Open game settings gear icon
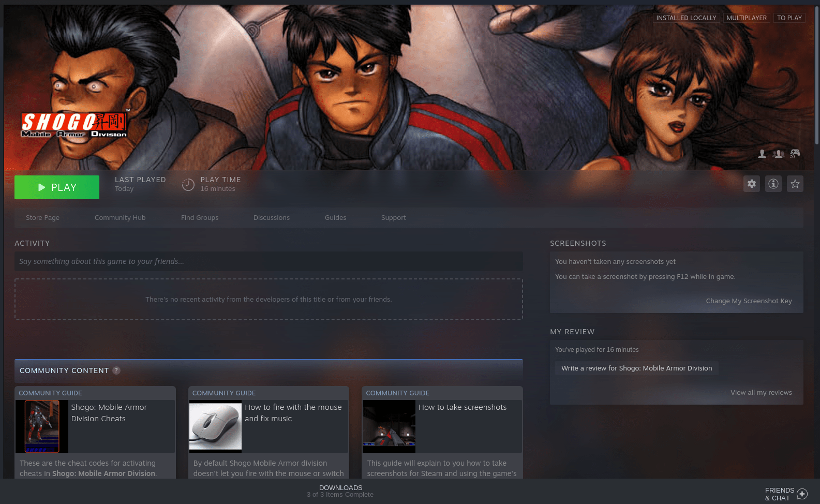 (x=752, y=184)
